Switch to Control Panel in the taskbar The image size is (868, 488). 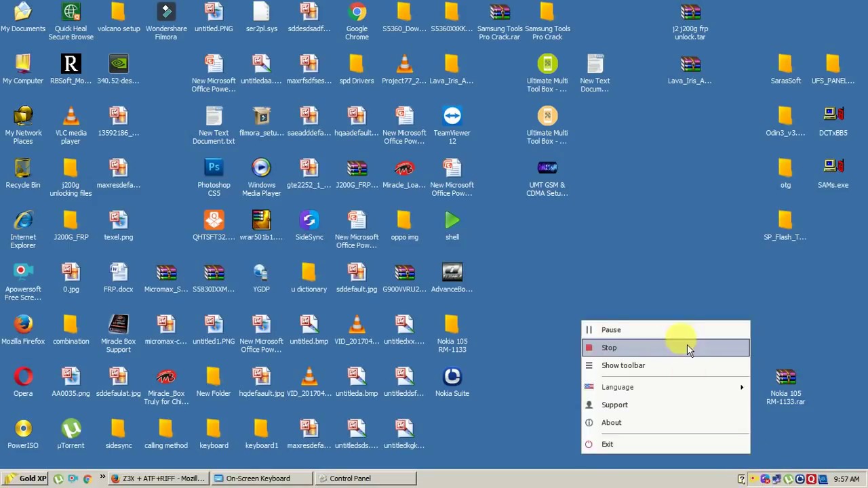point(366,479)
